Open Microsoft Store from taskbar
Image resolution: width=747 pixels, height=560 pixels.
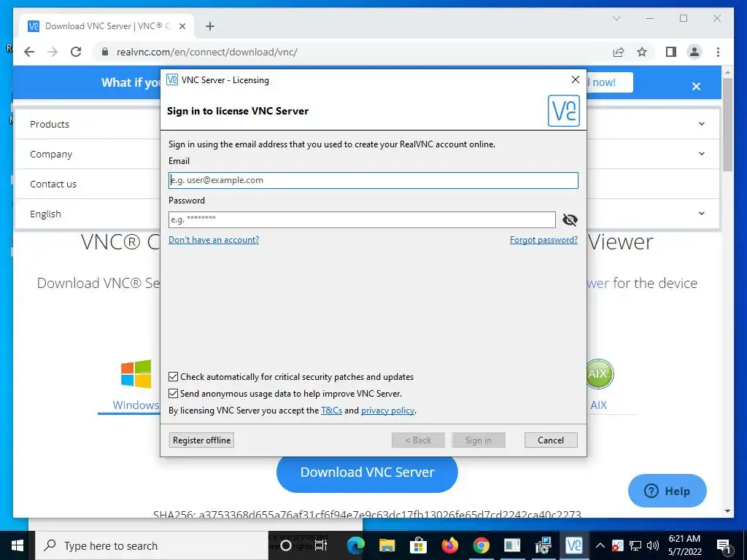click(418, 545)
